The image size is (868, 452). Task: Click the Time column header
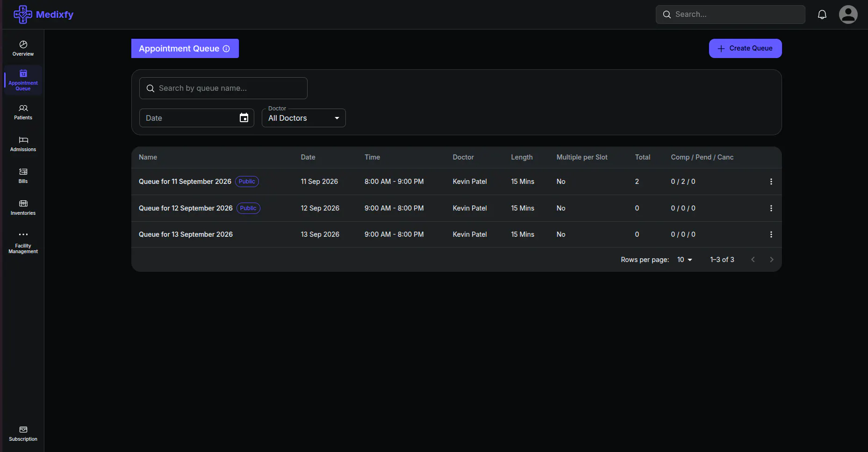tap(372, 157)
